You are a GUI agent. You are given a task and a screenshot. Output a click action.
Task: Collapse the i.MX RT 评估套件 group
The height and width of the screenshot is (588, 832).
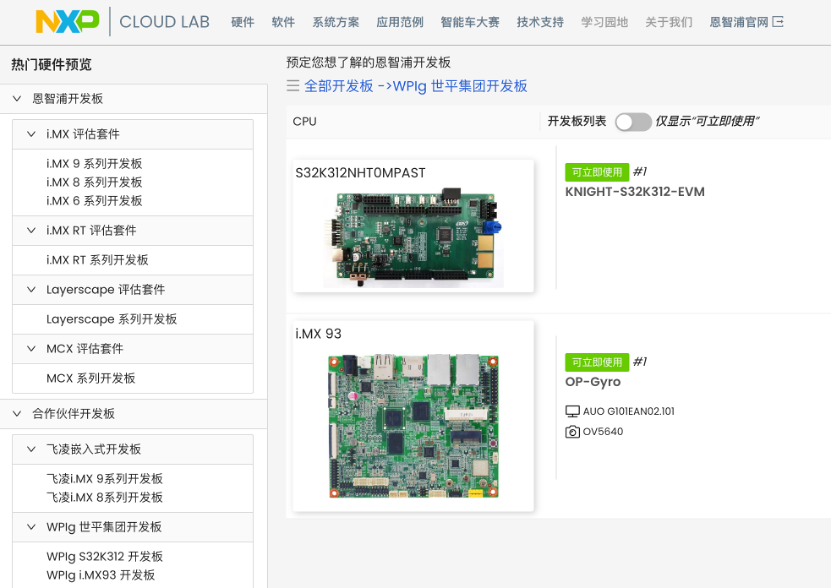[31, 230]
